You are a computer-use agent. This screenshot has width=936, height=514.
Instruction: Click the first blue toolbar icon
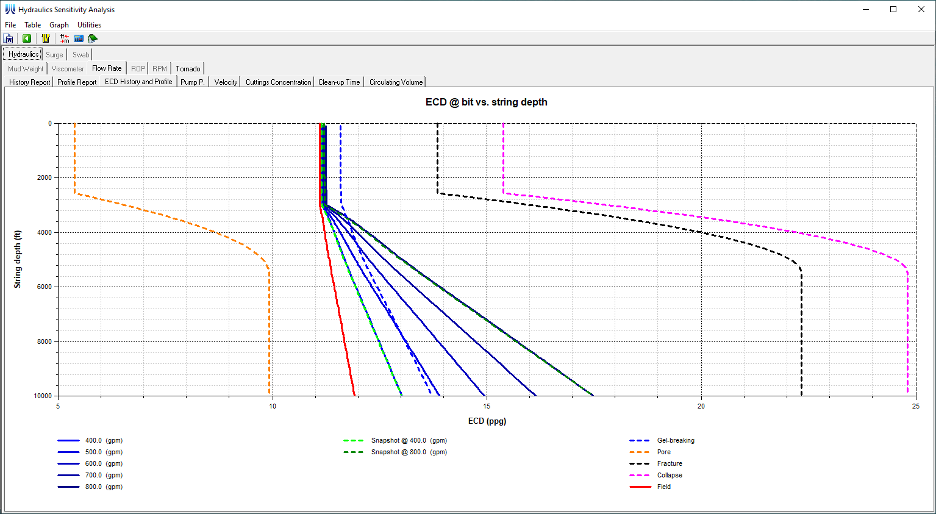click(9, 38)
